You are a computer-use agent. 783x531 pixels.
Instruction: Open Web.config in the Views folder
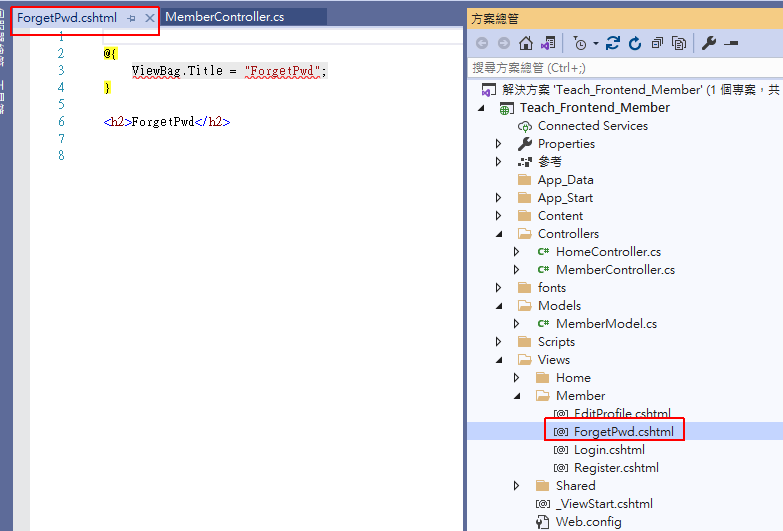point(588,522)
